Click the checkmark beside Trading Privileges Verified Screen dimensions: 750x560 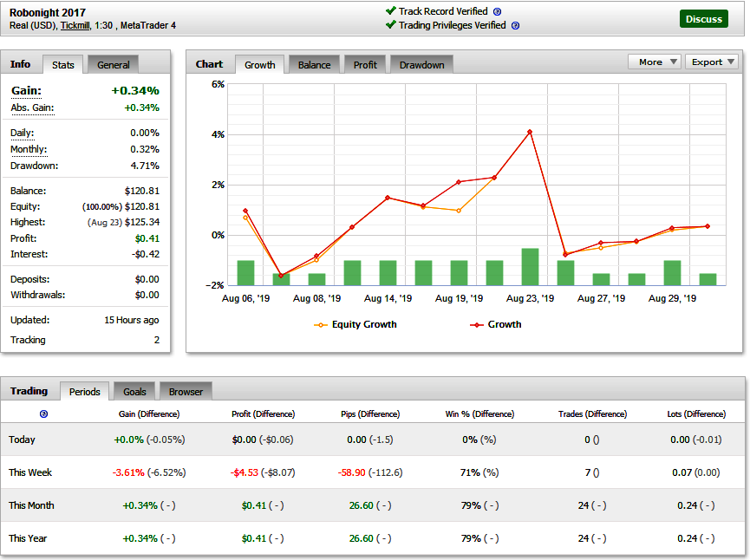pos(391,24)
